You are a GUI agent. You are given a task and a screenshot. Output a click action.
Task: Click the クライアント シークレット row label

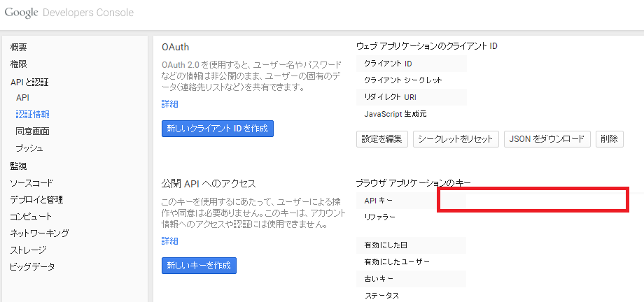click(x=403, y=80)
